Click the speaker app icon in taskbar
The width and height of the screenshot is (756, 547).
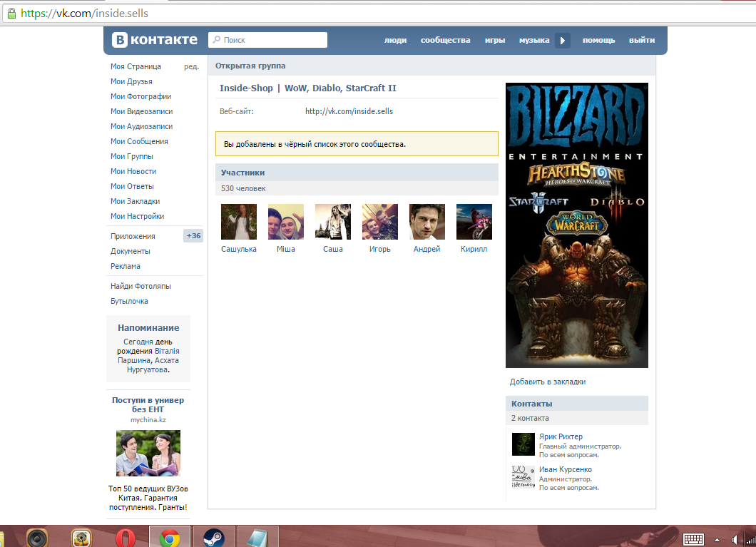coord(37,538)
